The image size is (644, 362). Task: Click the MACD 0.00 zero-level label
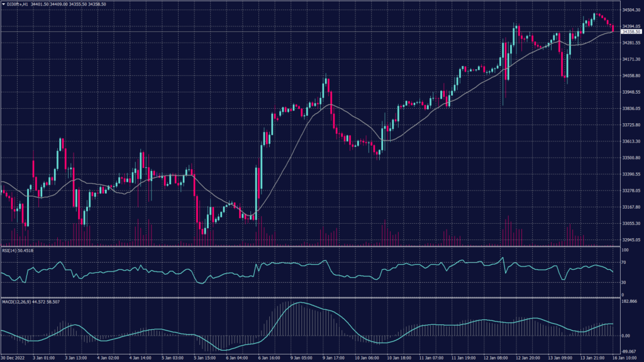[x=626, y=335]
